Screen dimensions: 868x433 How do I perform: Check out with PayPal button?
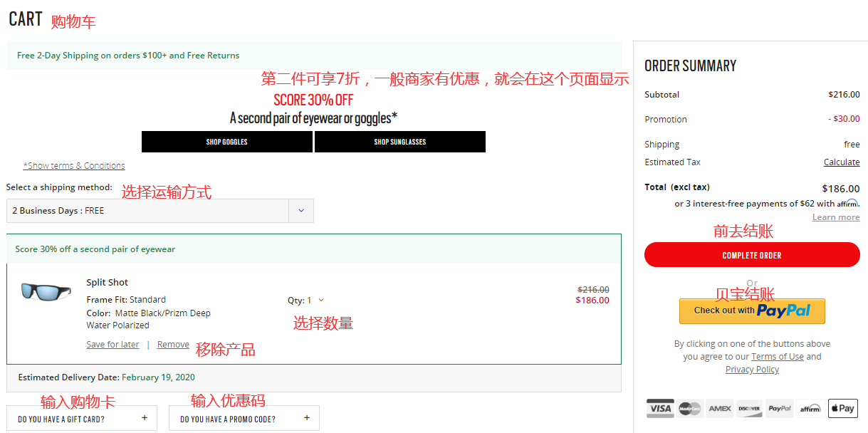(x=752, y=311)
